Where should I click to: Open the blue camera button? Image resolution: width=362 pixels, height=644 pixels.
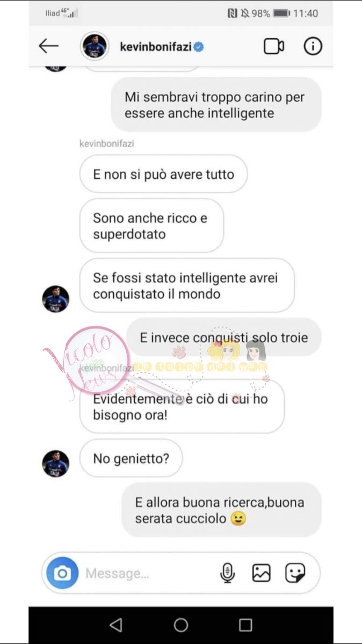click(x=62, y=573)
